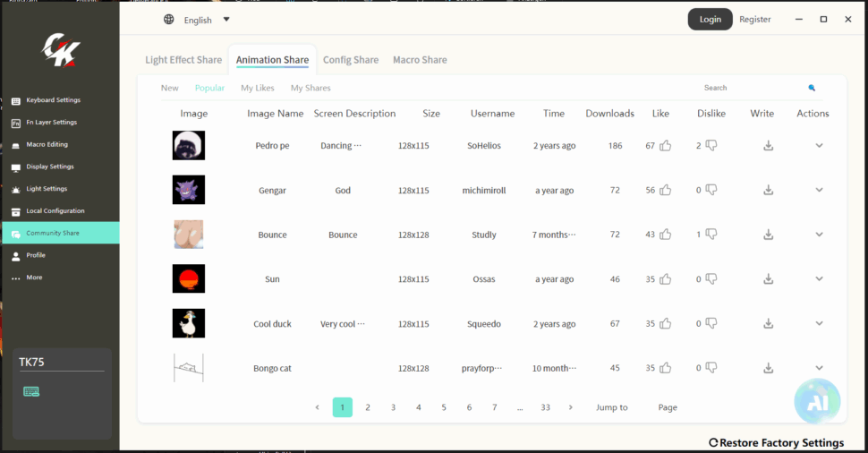The width and height of the screenshot is (868, 453).
Task: Download the Sun animation via write icon
Action: pos(768,279)
